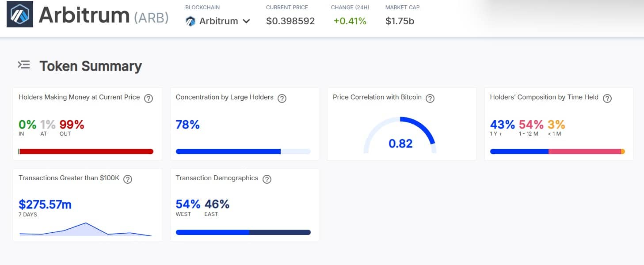Click the Arbitrum logo icon

coord(20,14)
